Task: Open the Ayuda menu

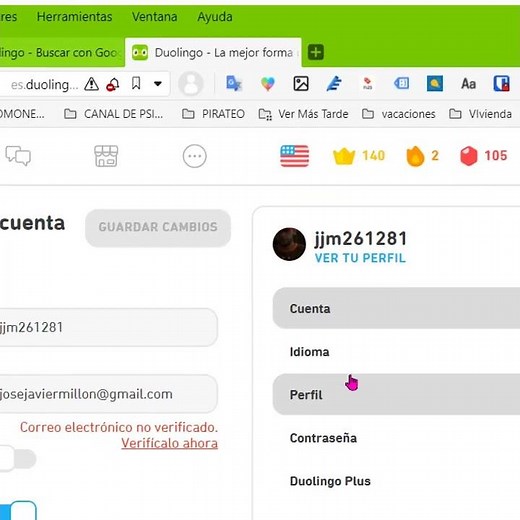Action: coord(215,17)
